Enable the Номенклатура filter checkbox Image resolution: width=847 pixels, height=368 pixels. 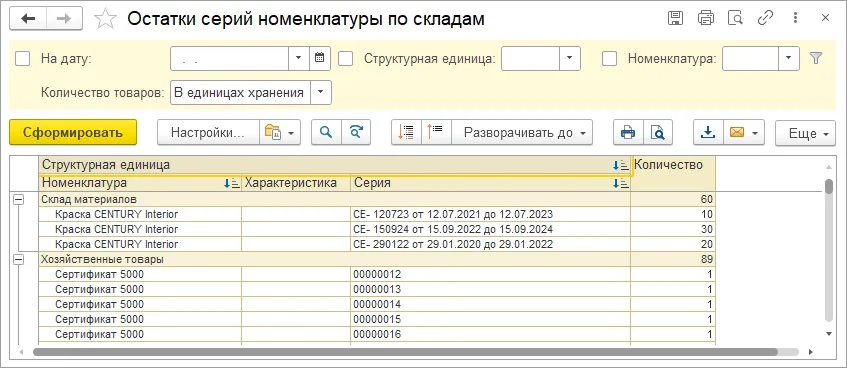tap(609, 59)
